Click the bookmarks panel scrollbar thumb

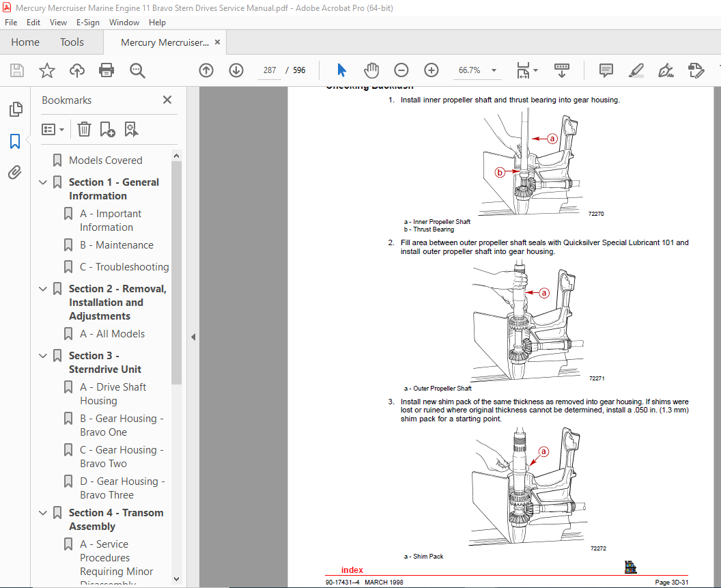tap(177, 273)
